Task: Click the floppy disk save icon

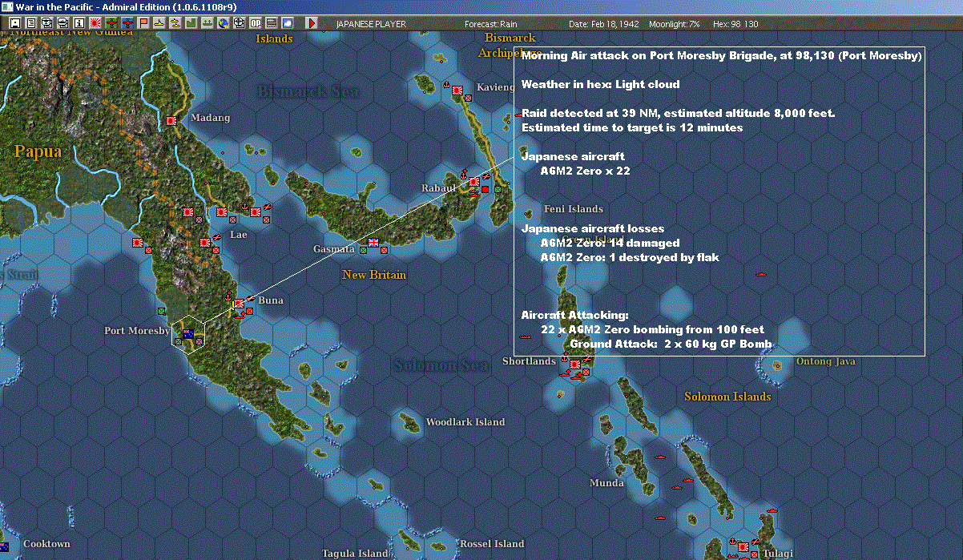Action: [15, 24]
